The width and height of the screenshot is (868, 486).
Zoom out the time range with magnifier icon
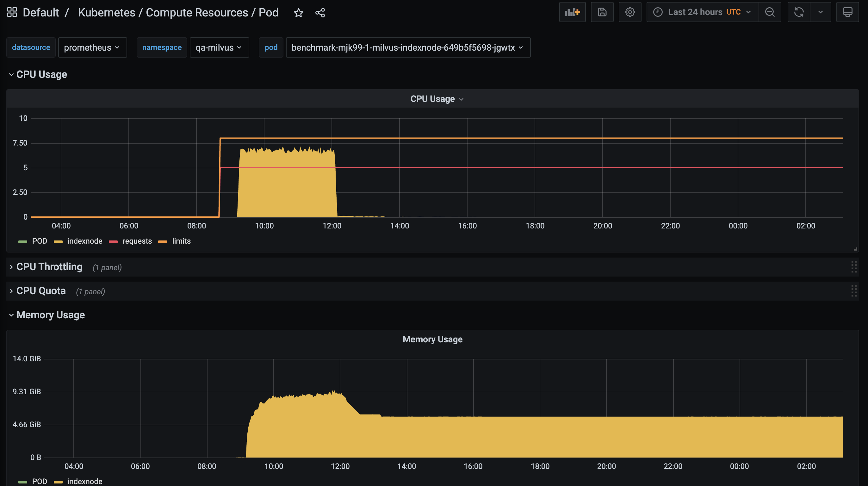point(770,12)
